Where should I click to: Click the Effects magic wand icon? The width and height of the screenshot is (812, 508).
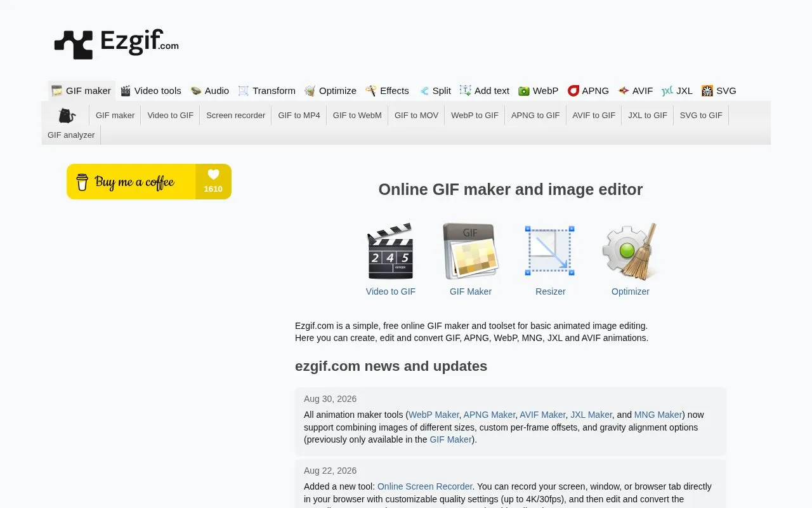[371, 91]
